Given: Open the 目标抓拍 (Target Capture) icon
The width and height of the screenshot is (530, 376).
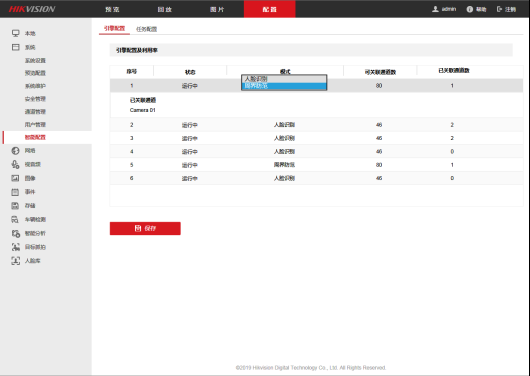Looking at the screenshot, I should pos(16,247).
